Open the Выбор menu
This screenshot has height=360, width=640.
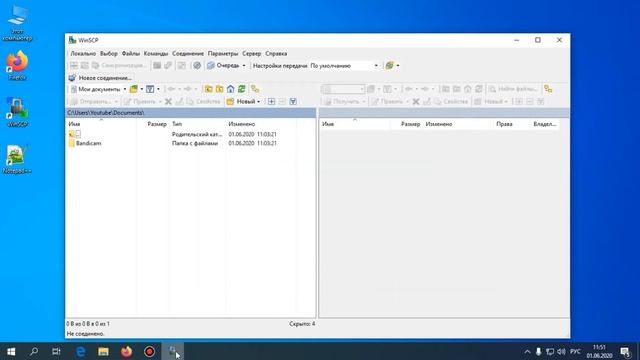[109, 53]
